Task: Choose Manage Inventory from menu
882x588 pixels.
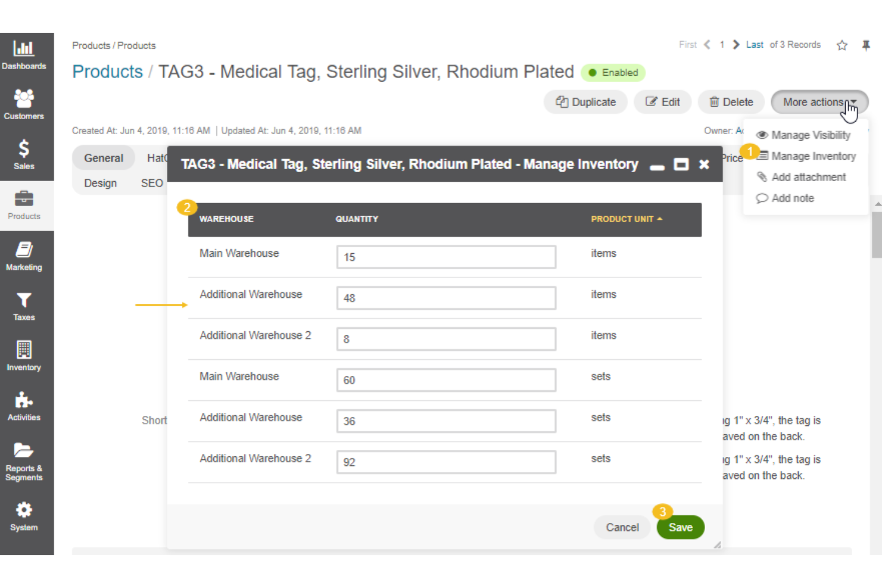Action: click(806, 156)
